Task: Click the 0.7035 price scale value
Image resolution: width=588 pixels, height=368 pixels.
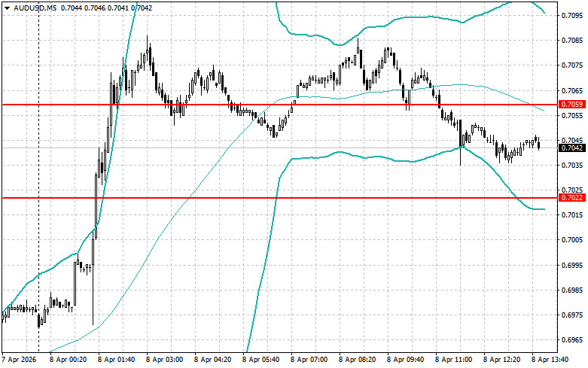Action: 572,165
